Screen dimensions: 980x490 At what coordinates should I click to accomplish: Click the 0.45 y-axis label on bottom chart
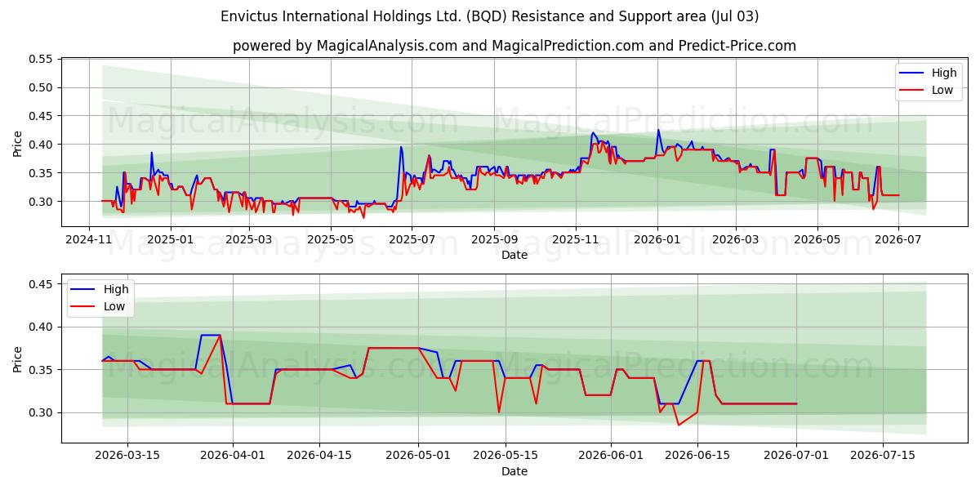[40, 284]
